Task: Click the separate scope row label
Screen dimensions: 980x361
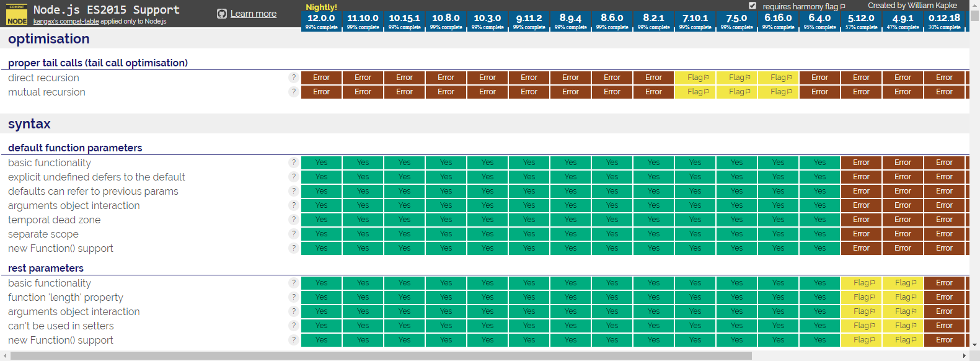Action: (x=43, y=234)
